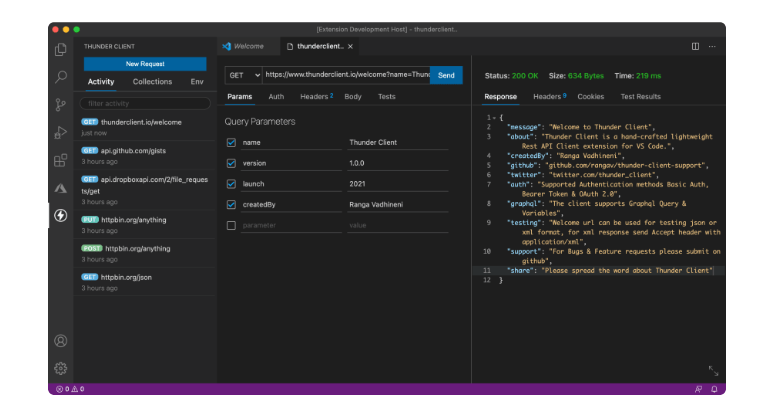Click the 1.0.0 version value field

(398, 163)
